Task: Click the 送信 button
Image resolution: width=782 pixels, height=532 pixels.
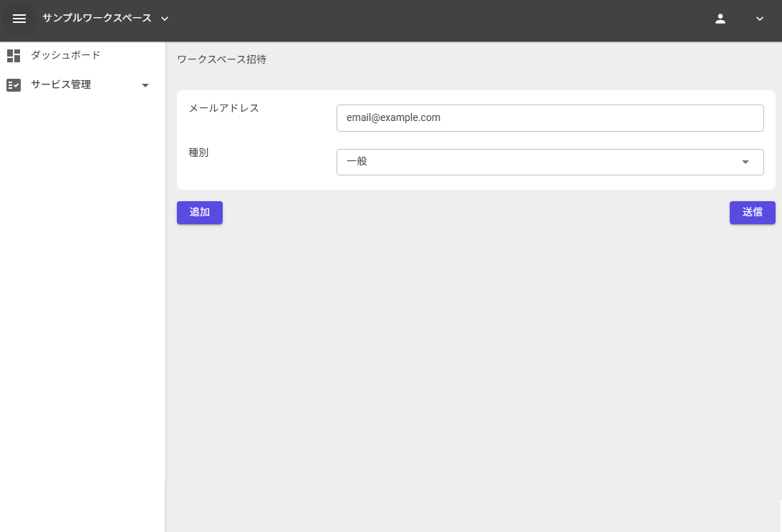Action: point(752,213)
